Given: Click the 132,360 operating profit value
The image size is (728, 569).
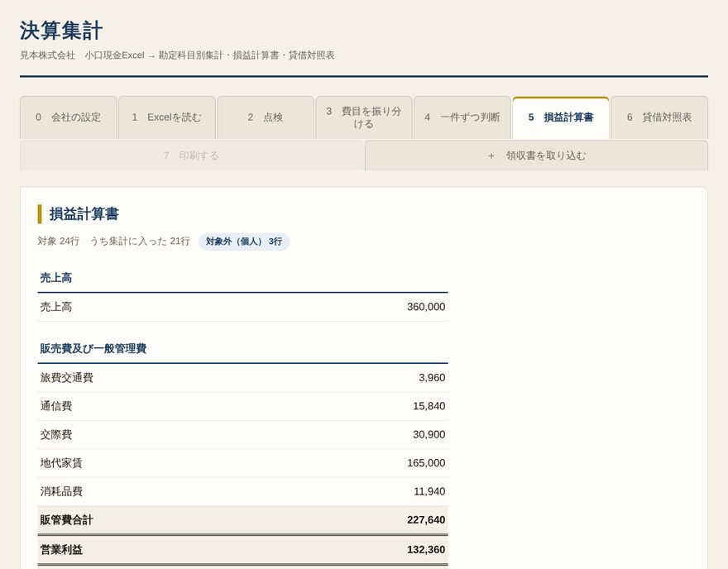Looking at the screenshot, I should coord(426,549).
